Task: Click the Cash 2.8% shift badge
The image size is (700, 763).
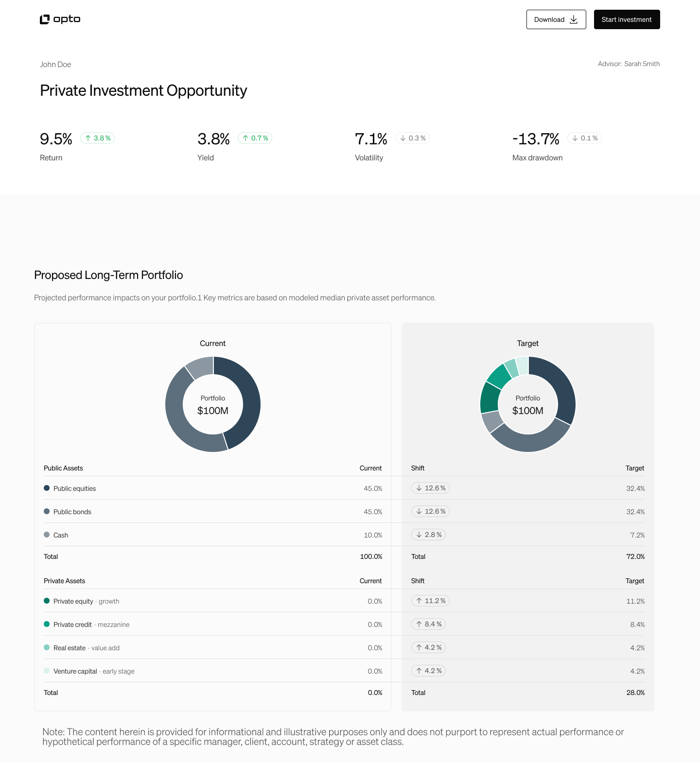Action: (x=428, y=535)
